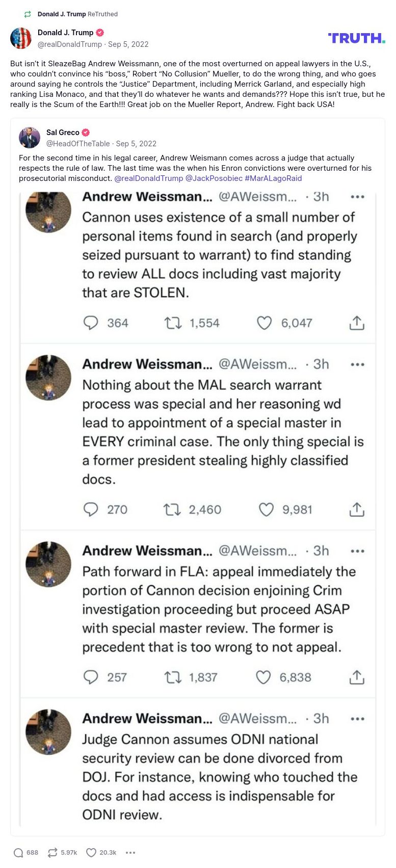Open the more menu on the ODNI review tweet
Viewport: 396px width, 868px height.
click(x=357, y=719)
